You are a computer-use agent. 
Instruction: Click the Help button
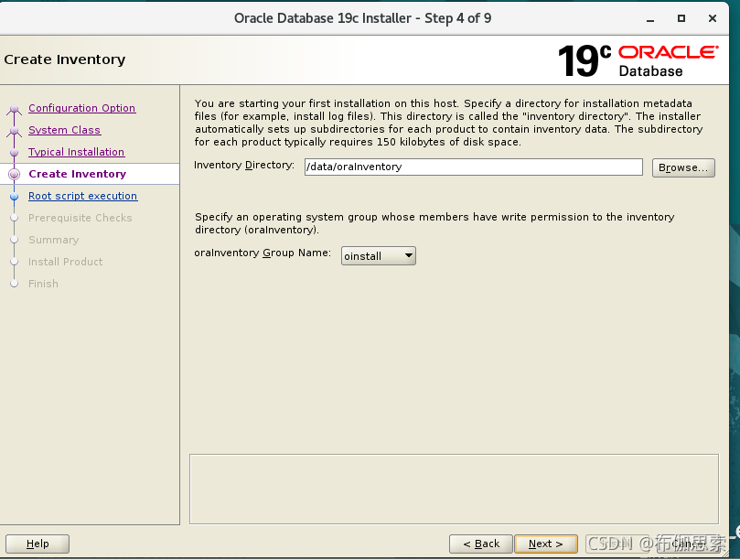[38, 544]
